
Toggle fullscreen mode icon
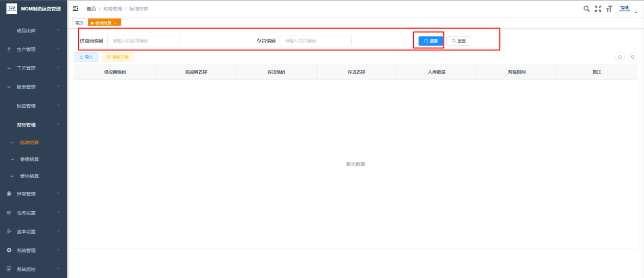point(598,9)
